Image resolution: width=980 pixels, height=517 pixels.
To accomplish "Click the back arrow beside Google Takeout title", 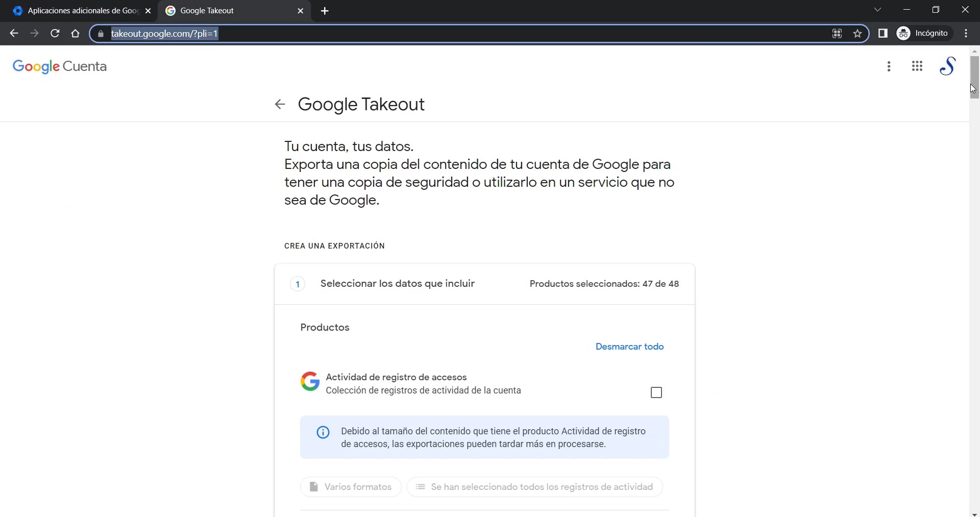I will (x=280, y=105).
